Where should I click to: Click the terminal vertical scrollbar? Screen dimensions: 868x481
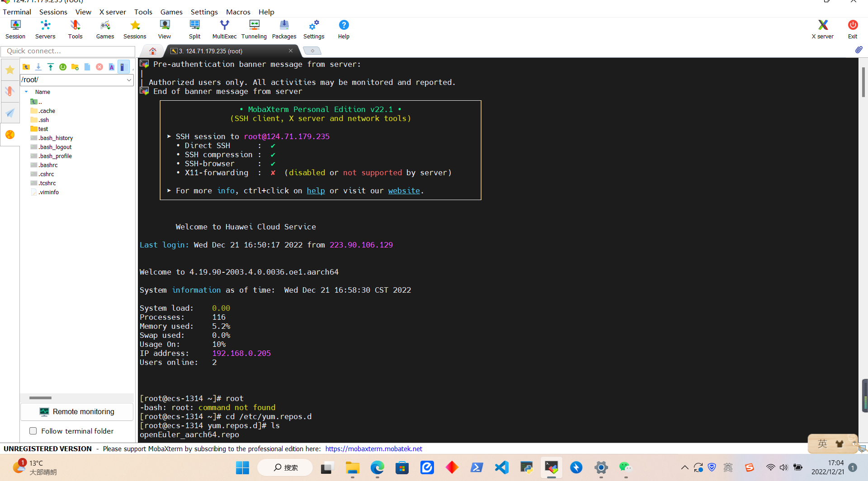tap(863, 81)
